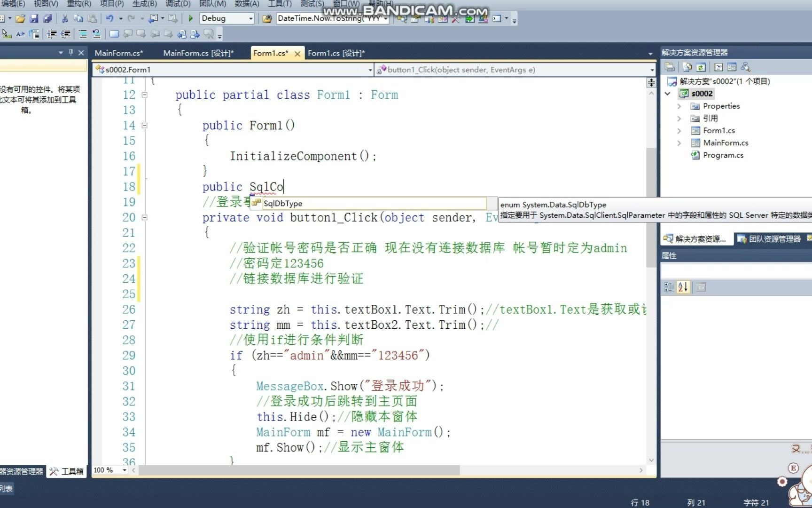Start debugging with the green play icon
Screen dimensions: 812x508
[191, 19]
